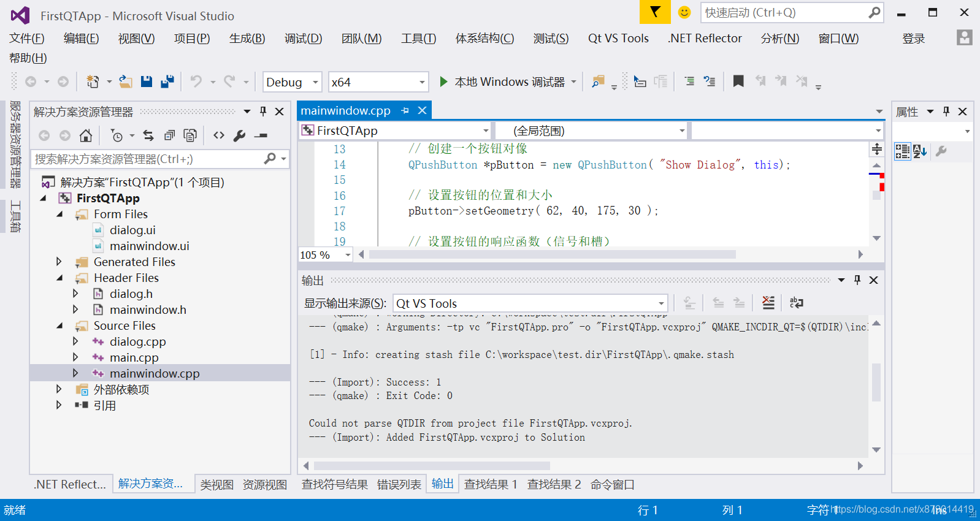The image size is (980, 521).
Task: Switch to the 错误列表 tab
Action: click(399, 484)
